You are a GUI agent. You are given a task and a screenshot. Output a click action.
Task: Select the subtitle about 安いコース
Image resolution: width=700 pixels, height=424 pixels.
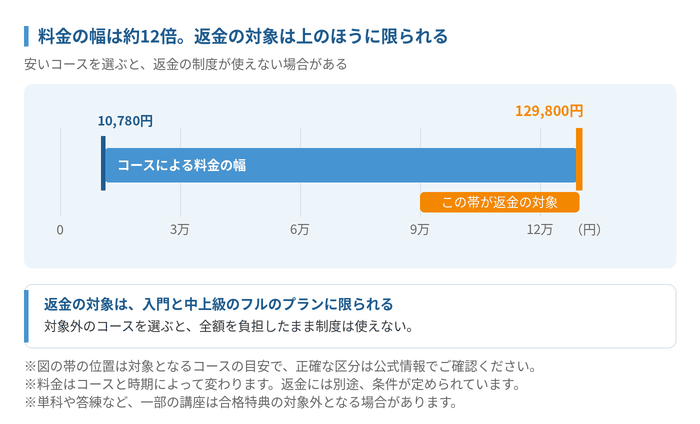pyautogui.click(x=186, y=64)
